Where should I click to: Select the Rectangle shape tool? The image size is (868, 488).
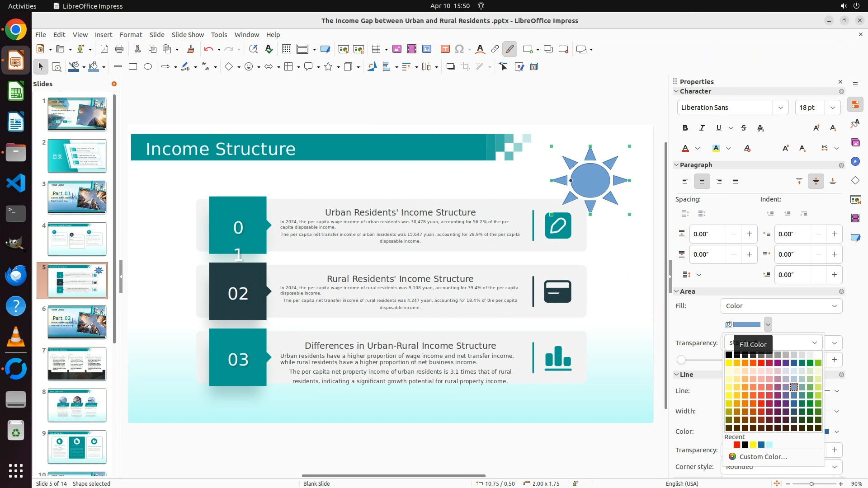[x=133, y=67]
